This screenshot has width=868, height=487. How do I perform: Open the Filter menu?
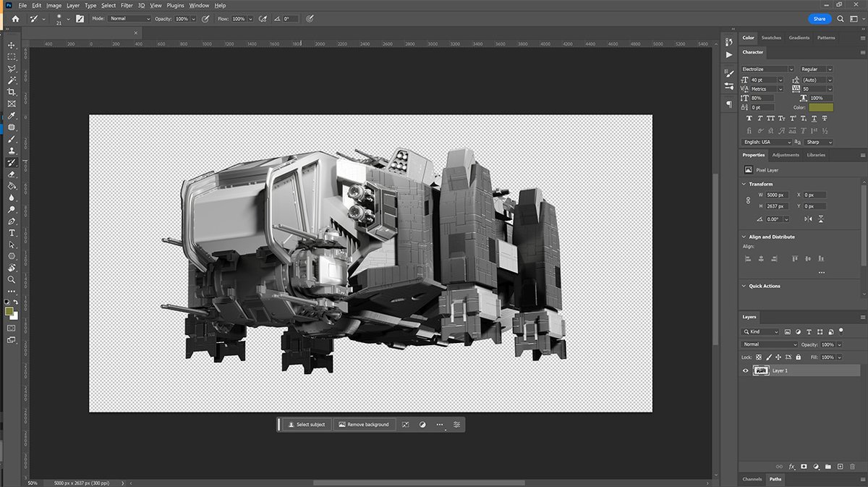click(x=127, y=5)
